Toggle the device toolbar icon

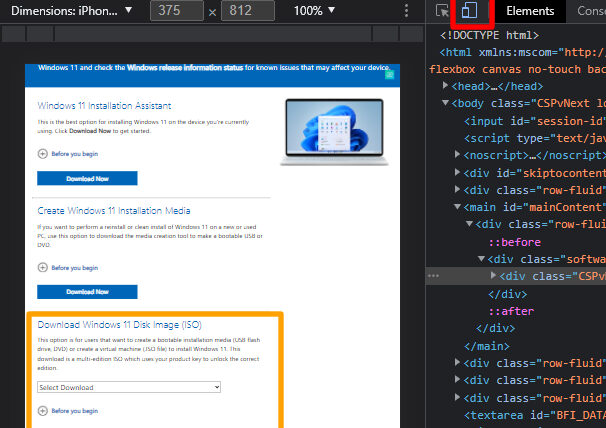469,10
